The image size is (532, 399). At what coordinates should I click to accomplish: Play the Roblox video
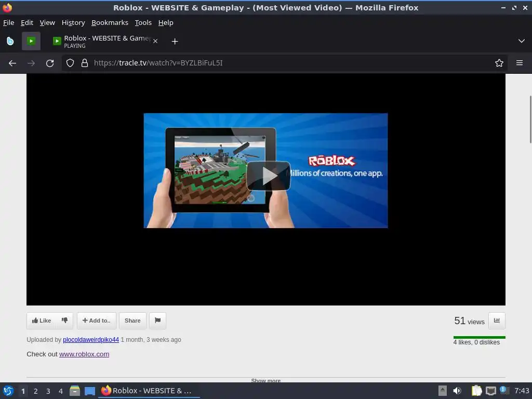tap(269, 176)
